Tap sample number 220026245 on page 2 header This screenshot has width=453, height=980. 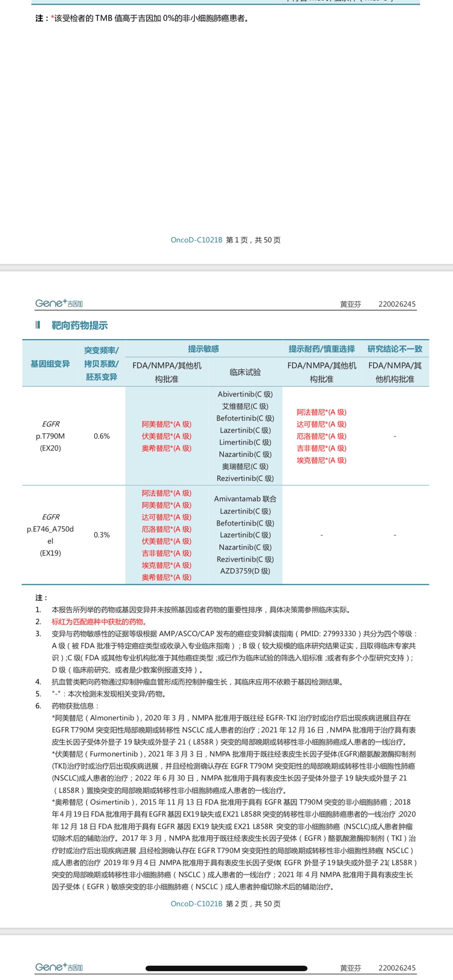tap(397, 304)
